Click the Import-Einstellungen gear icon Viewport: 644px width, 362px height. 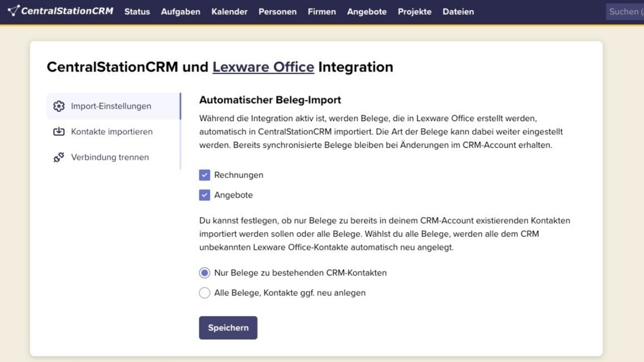[59, 106]
